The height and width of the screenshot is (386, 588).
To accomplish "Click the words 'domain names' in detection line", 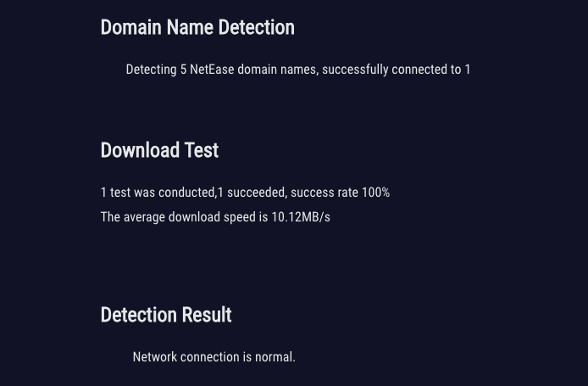I will coord(277,70).
